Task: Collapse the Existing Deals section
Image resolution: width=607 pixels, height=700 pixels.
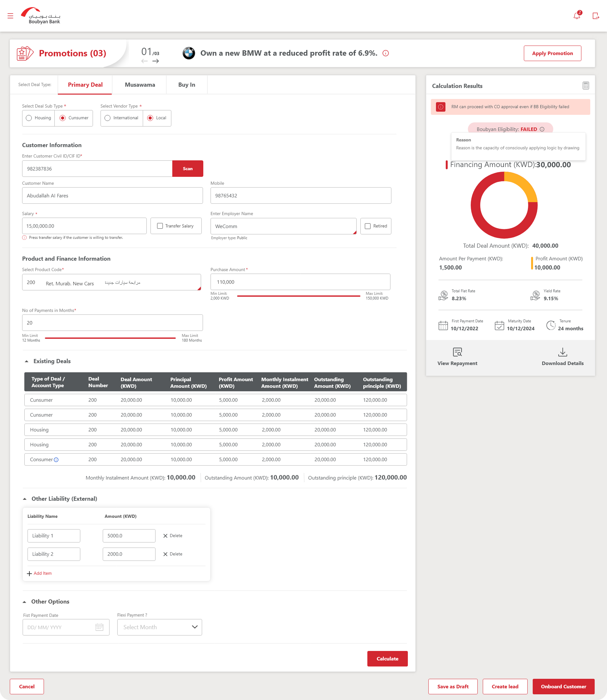Action: tap(27, 361)
